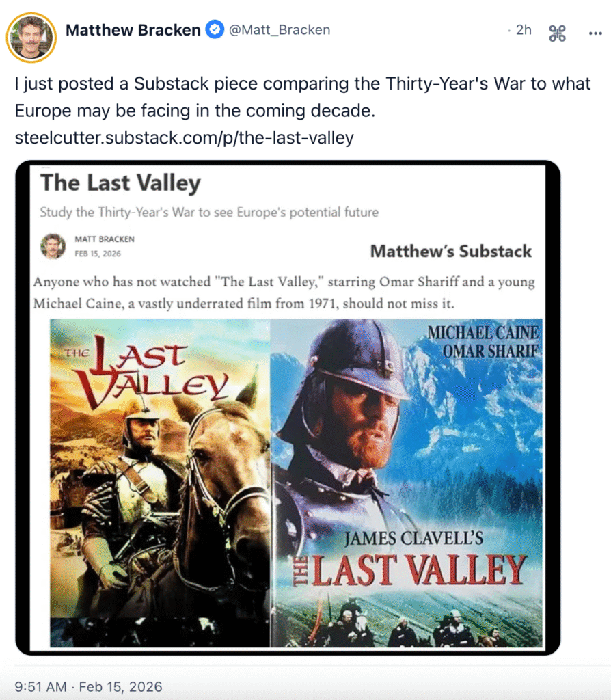Click the "The Last Valley" article headline
The height and width of the screenshot is (700, 611).
click(120, 183)
